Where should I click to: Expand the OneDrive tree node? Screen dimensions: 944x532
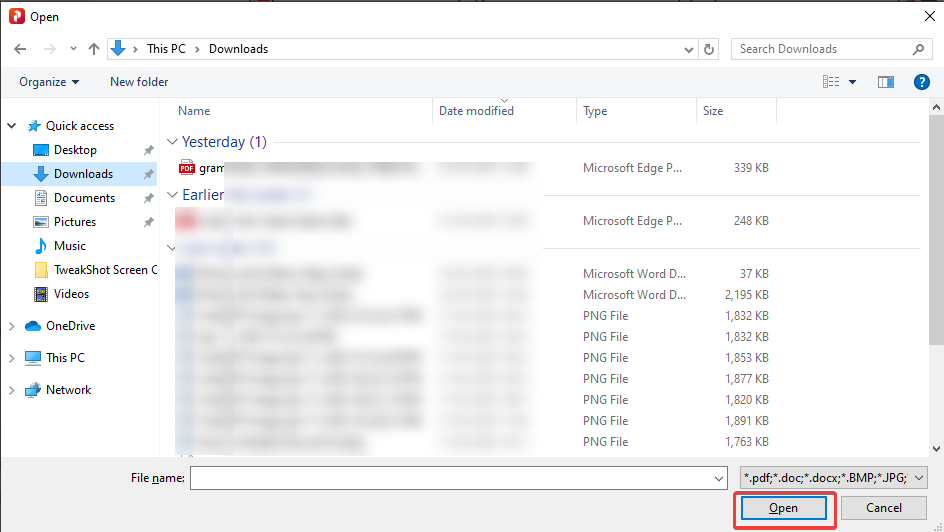click(x=11, y=326)
